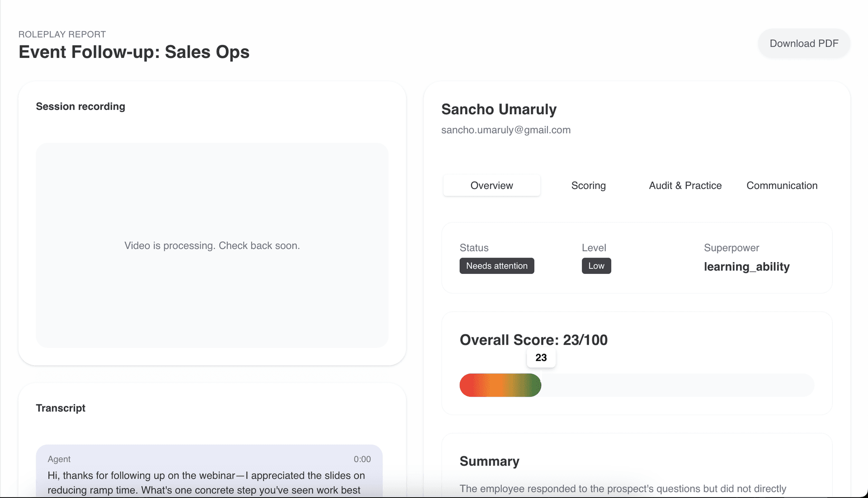
Task: Click the 0:00 transcript timestamp
Action: [x=362, y=459]
